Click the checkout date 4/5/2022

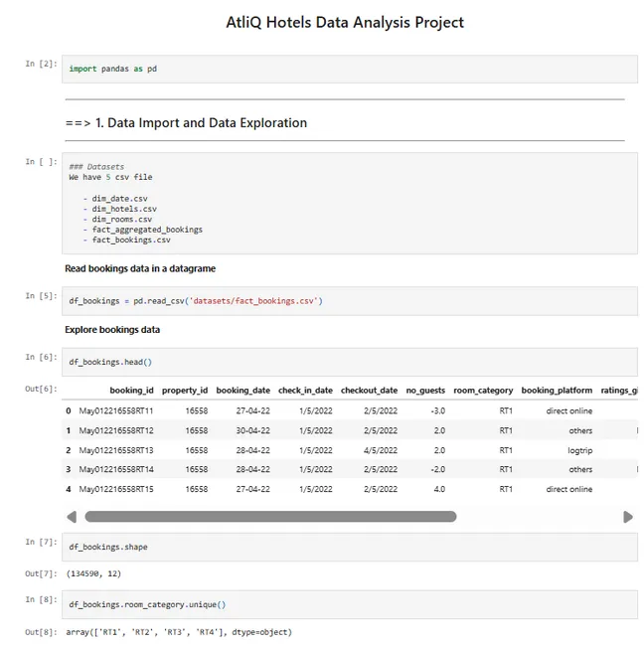click(x=381, y=450)
